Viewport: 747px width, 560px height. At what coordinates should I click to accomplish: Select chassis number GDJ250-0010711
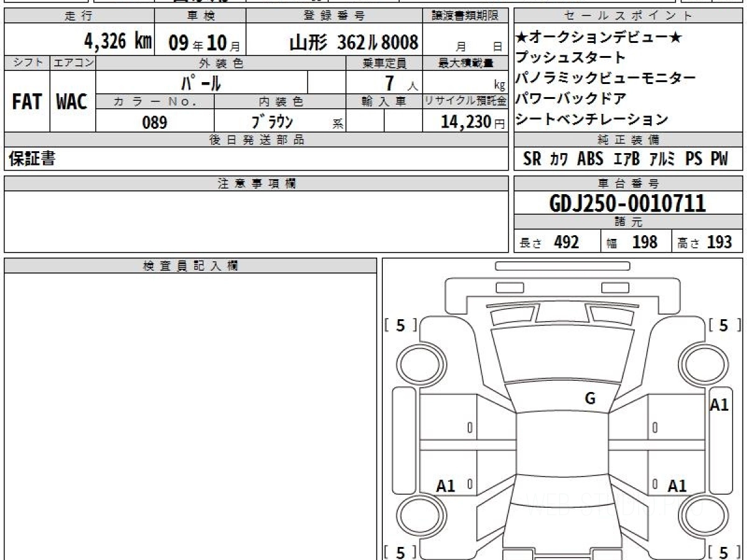pyautogui.click(x=627, y=203)
